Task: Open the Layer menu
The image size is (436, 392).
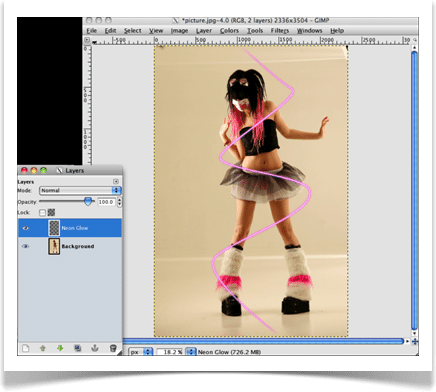Action: [x=204, y=31]
